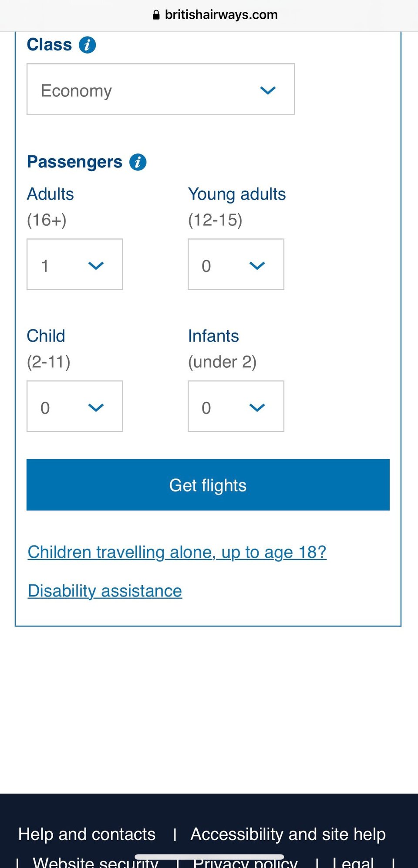Screen dimensions: 418x868
Task: Open Children travelling alone link
Action: [177, 552]
